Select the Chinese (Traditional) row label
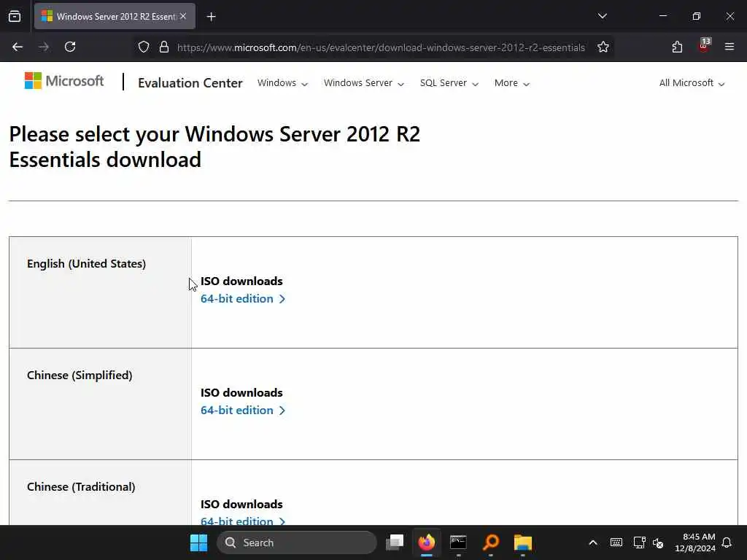This screenshot has height=560, width=747. click(81, 486)
